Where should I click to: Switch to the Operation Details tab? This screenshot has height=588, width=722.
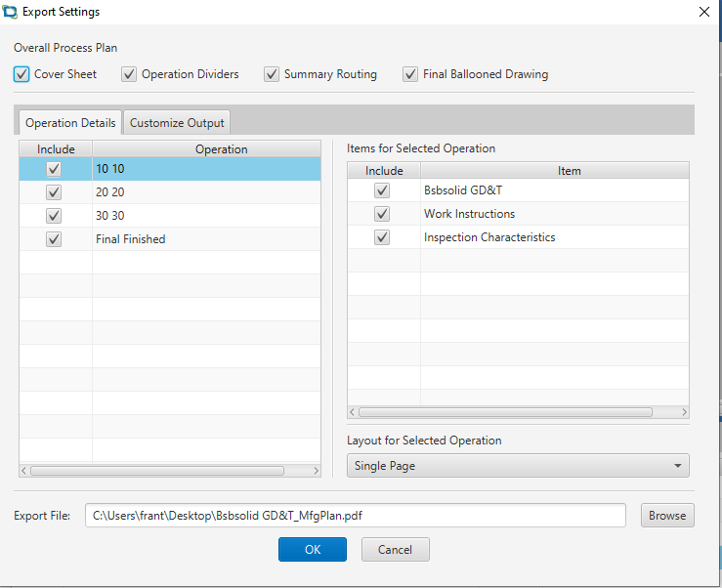coord(70,123)
